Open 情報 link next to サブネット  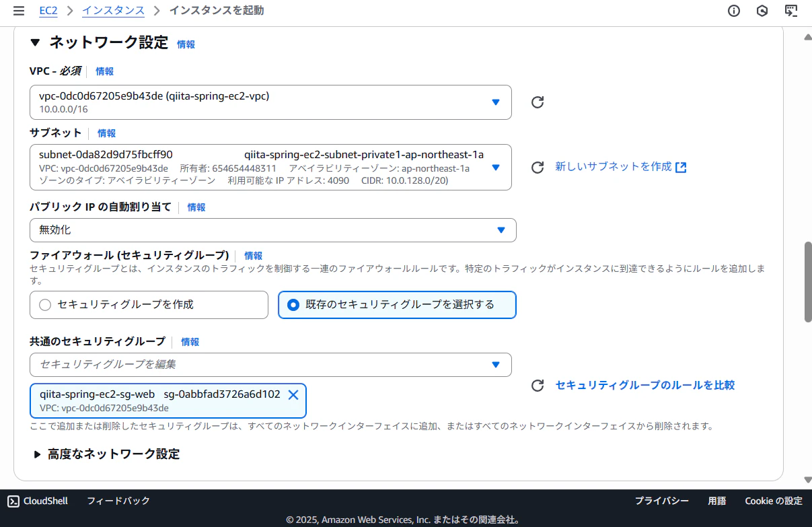(106, 133)
